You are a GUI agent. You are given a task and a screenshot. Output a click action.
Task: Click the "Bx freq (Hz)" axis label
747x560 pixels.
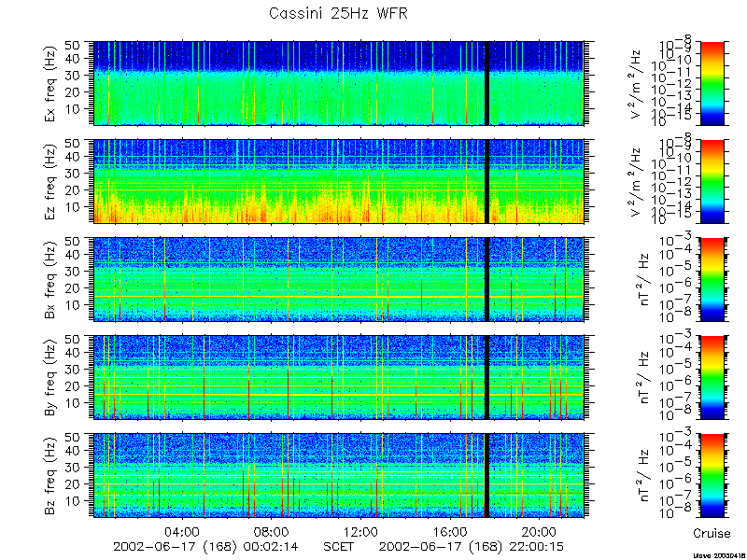pyautogui.click(x=50, y=279)
